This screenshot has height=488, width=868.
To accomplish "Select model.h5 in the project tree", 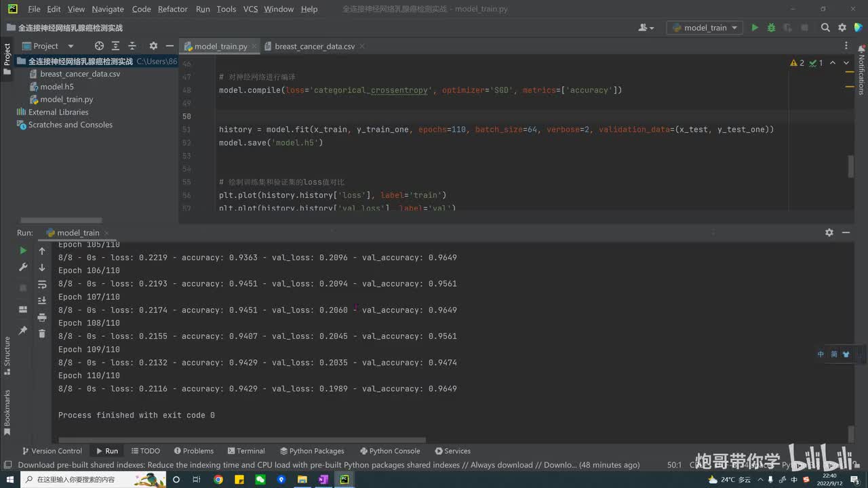I will (x=57, y=87).
